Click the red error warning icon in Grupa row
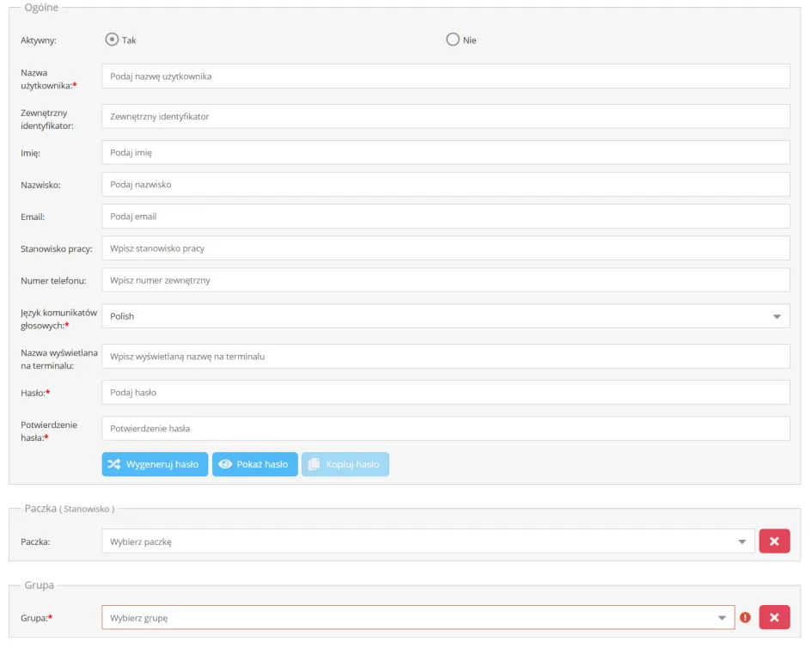This screenshot has height=648, width=812. coord(745,617)
